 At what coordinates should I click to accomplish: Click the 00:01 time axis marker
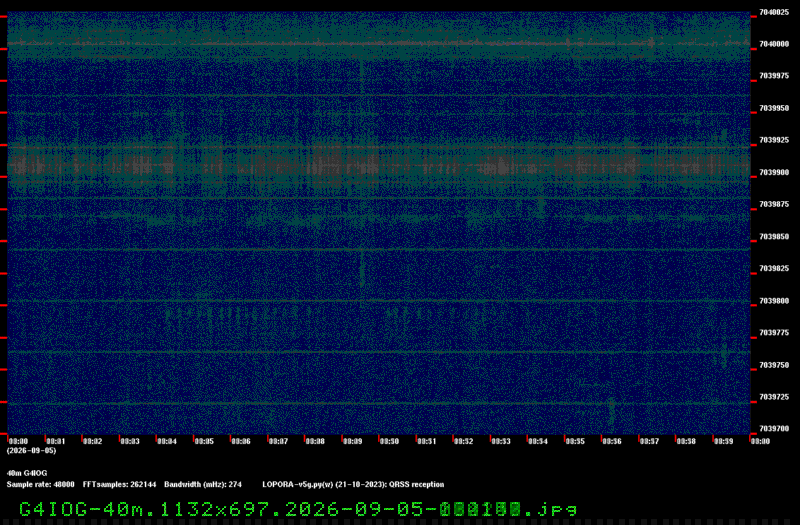pos(56,441)
